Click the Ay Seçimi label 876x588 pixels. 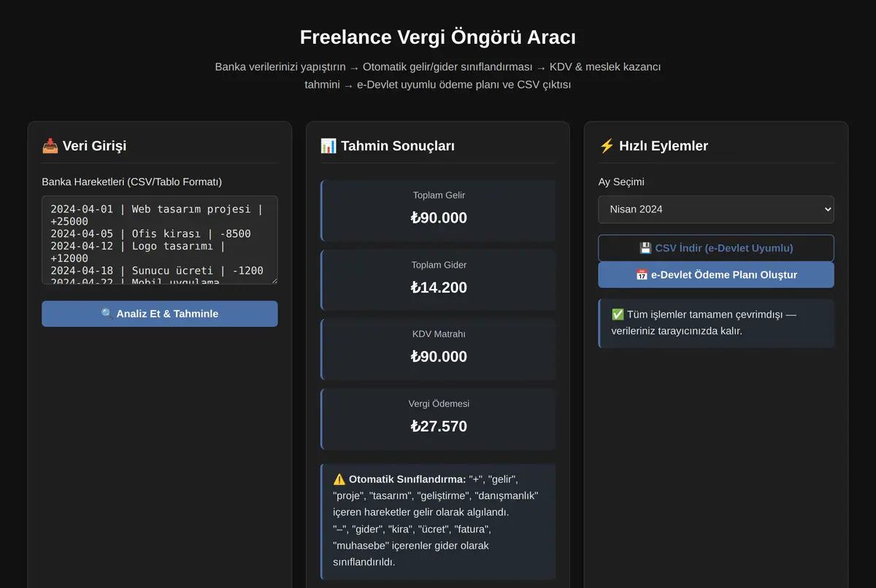point(621,182)
